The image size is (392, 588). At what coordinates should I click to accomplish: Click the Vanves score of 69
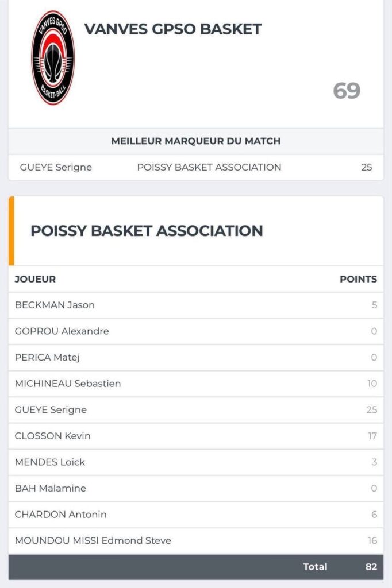[347, 91]
